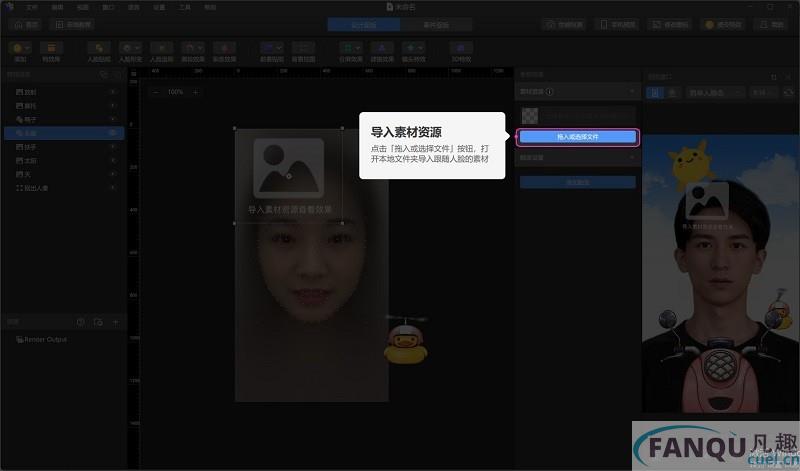Toggle visibility of the 扶手 layer
The image size is (800, 471).
pos(113,147)
